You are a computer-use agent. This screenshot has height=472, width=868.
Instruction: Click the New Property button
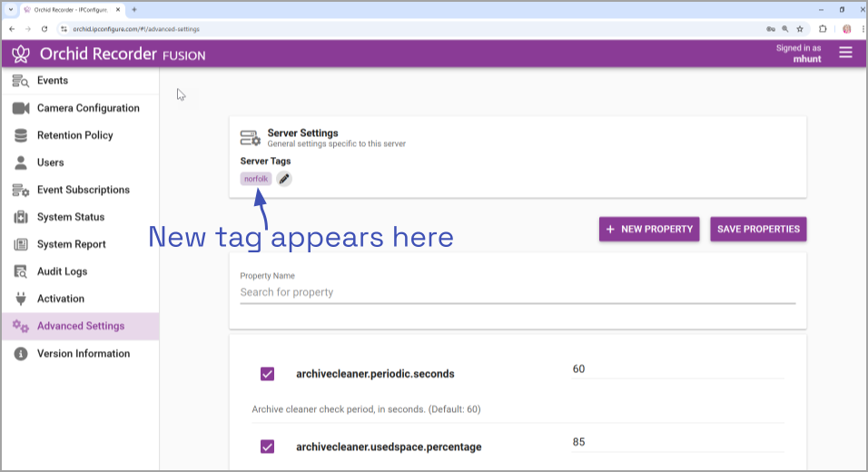tap(649, 230)
